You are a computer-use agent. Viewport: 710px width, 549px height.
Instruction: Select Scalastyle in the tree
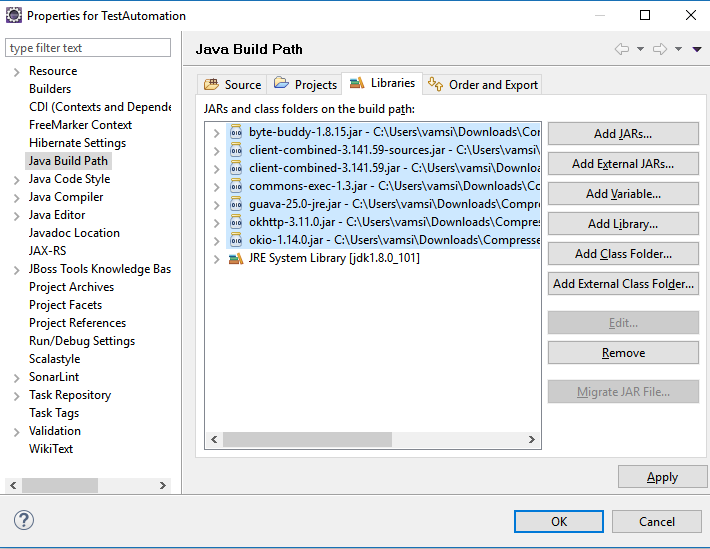[54, 359]
